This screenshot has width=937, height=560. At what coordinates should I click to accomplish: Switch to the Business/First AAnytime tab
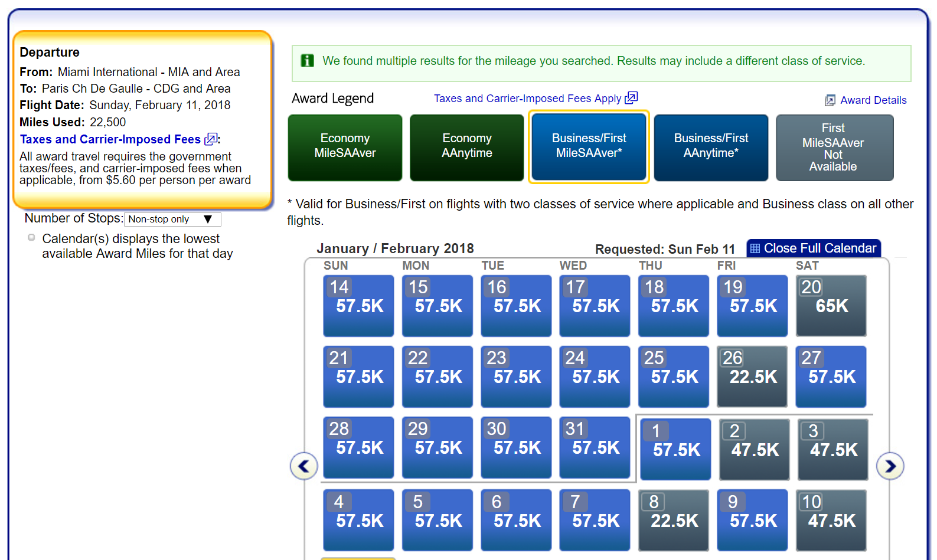(x=711, y=148)
